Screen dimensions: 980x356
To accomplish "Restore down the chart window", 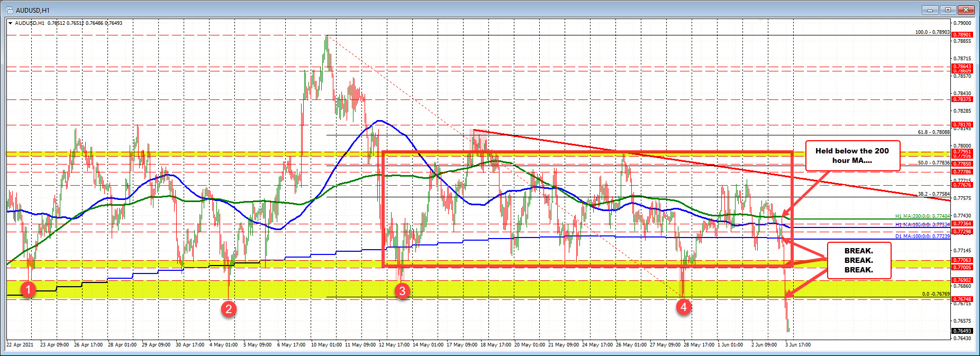I will 948,10.
